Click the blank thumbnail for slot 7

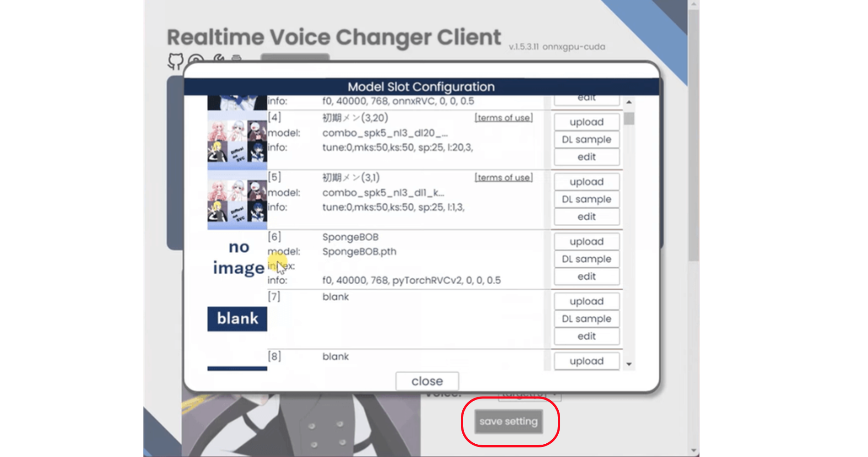(237, 319)
